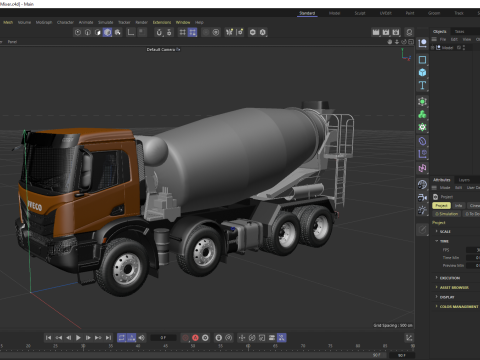The image size is (480, 360).
Task: Toggle the Model object visibility dots
Action: pos(464,48)
